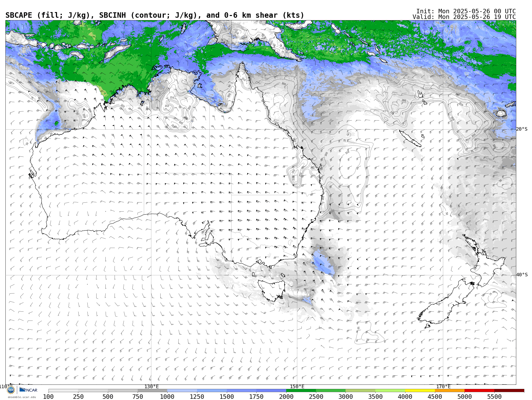Click the NSF logo
The height and width of the screenshot is (400, 532).
11,390
